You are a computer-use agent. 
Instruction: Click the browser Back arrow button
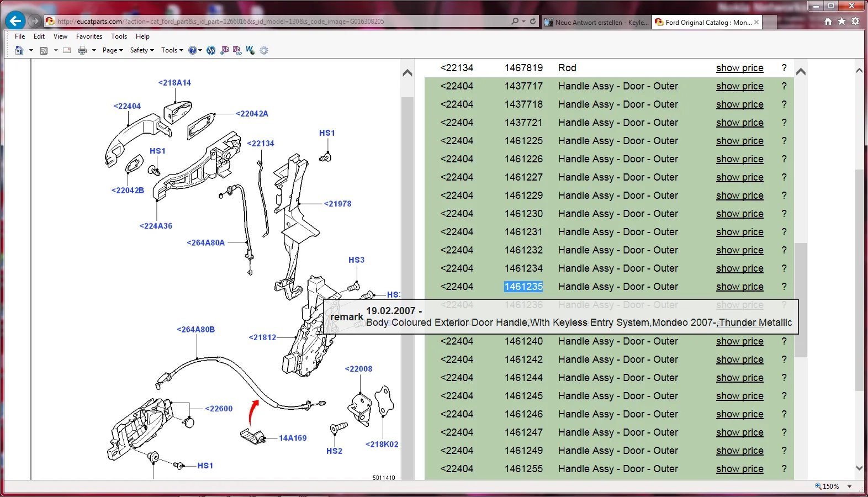tap(15, 21)
